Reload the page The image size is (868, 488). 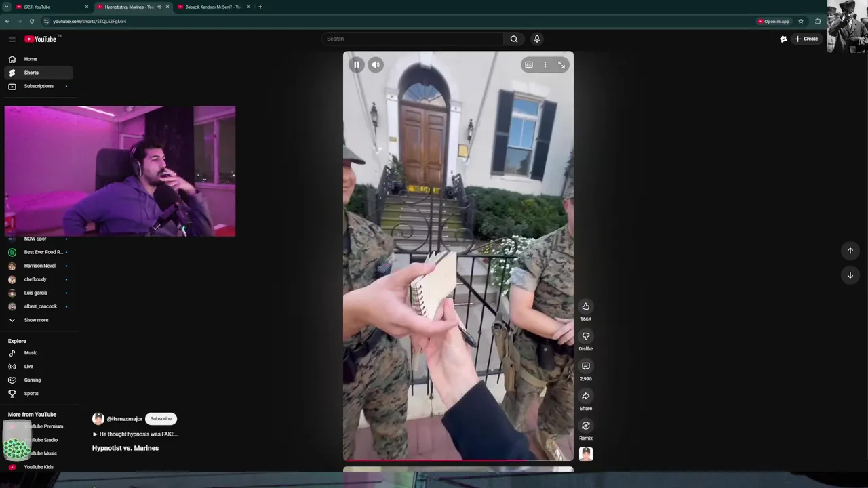[x=32, y=21]
